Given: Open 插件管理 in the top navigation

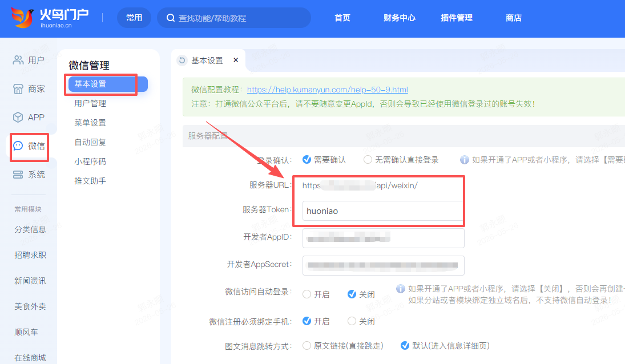Looking at the screenshot, I should 457,18.
